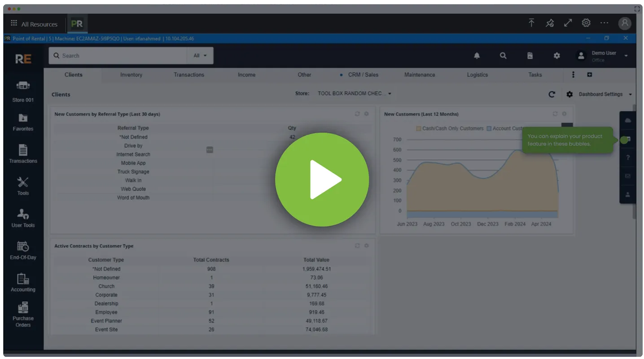Select the PR Point of Rental tab icon

(x=77, y=24)
